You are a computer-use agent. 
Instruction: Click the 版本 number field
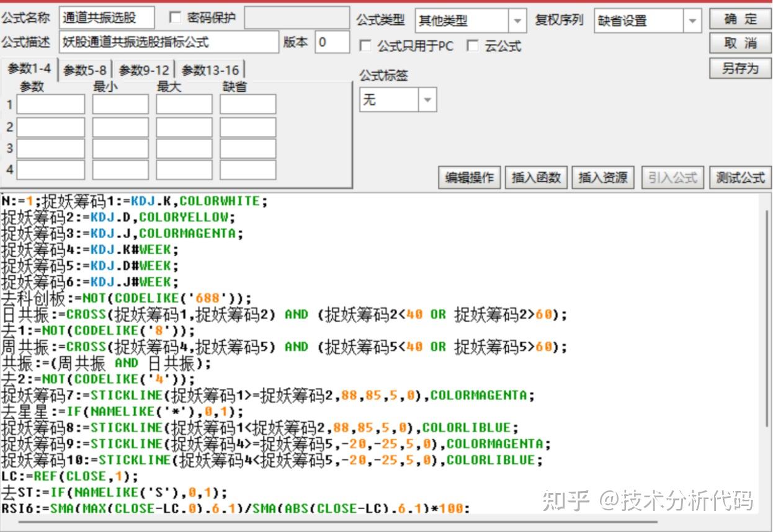click(x=333, y=42)
